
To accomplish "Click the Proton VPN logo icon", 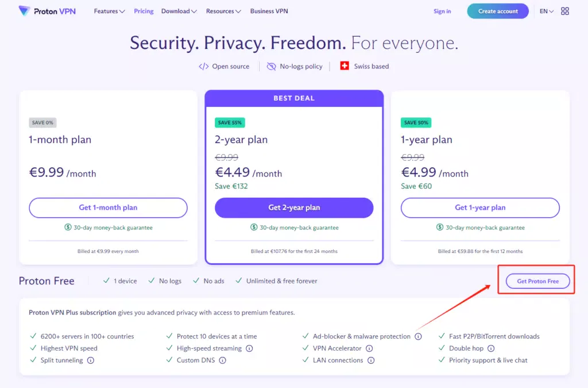I will 25,11.
